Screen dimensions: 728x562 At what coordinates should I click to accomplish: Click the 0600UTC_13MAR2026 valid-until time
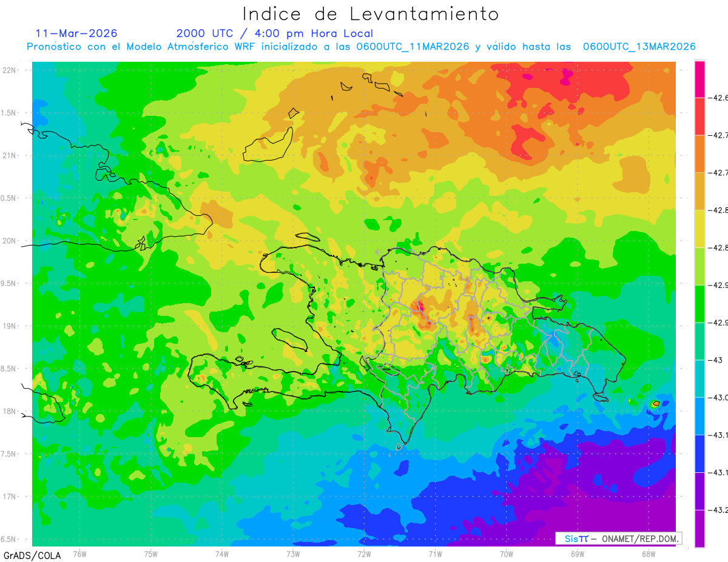tap(639, 47)
